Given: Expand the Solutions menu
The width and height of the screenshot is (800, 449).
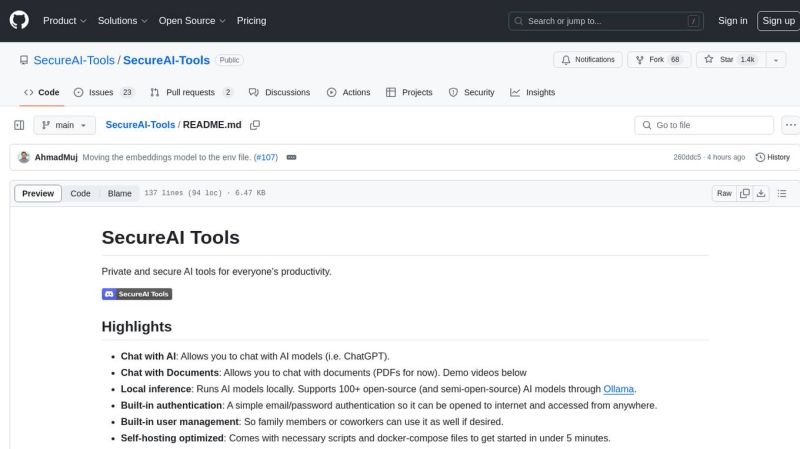Looking at the screenshot, I should [122, 20].
